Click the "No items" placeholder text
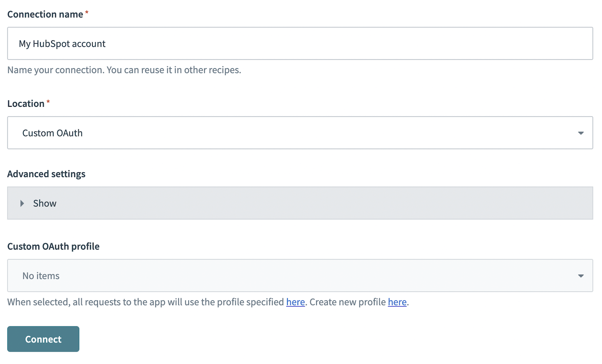Screen dimensions: 602x364 coord(41,276)
